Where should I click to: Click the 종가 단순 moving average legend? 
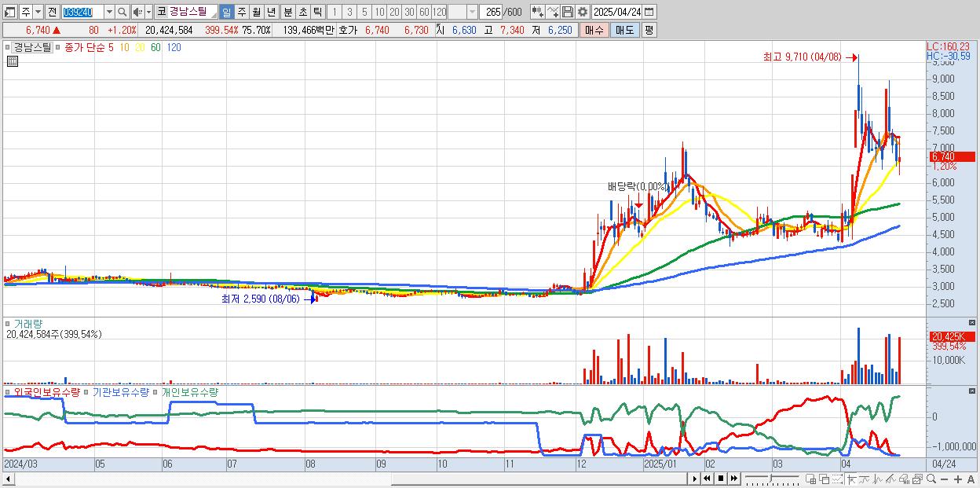[x=84, y=47]
